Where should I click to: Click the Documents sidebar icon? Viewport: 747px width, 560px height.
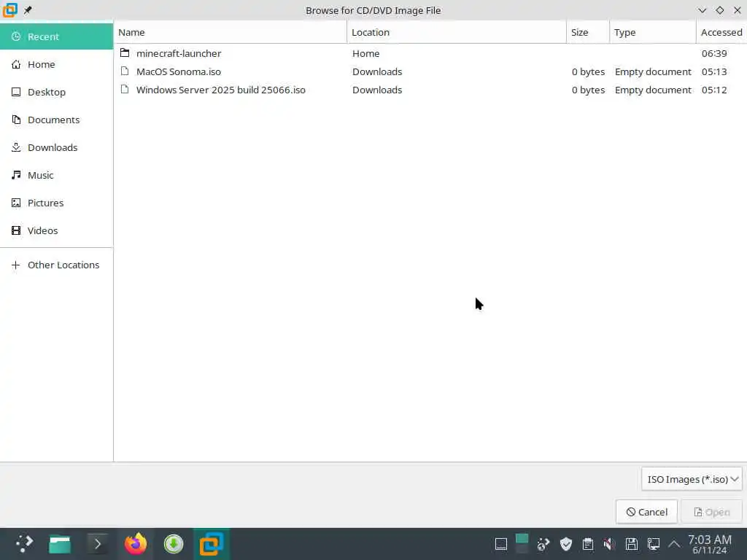pyautogui.click(x=16, y=120)
